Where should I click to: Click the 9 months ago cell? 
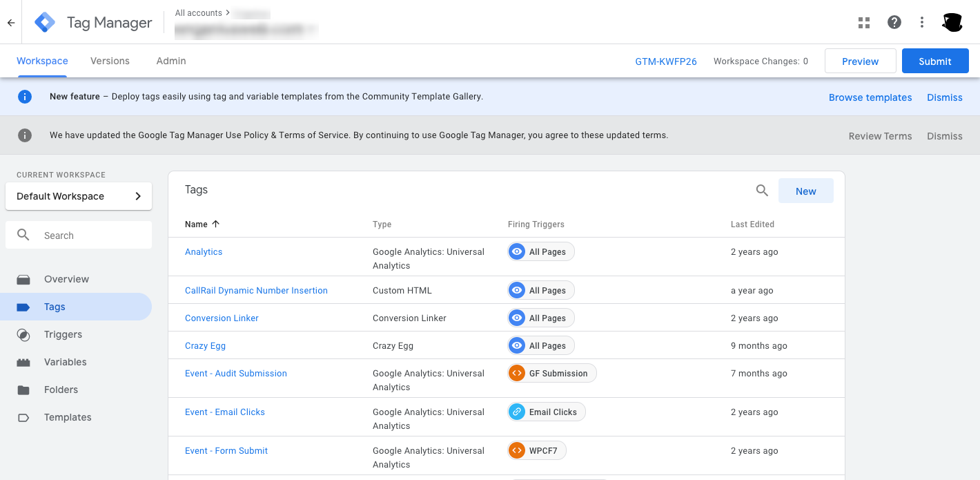(759, 345)
